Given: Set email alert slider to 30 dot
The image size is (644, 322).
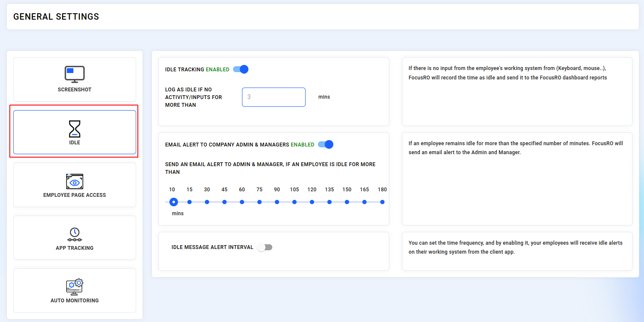Looking at the screenshot, I should (207, 202).
